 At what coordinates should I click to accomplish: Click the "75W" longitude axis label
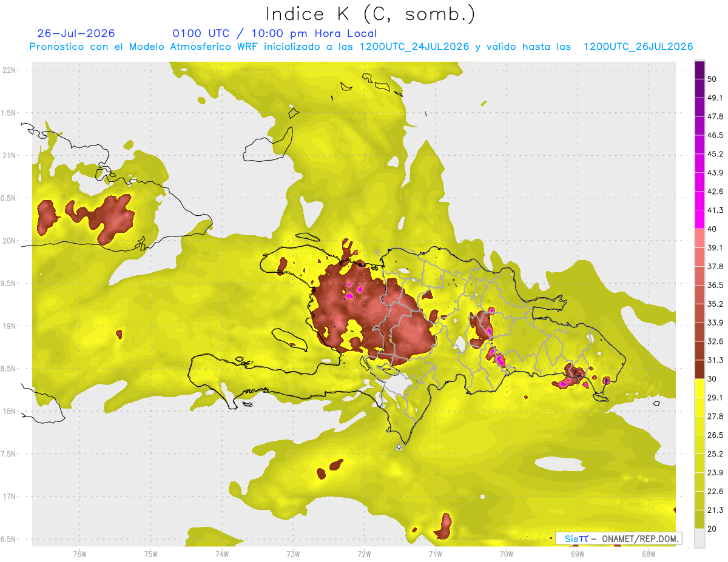[150, 554]
